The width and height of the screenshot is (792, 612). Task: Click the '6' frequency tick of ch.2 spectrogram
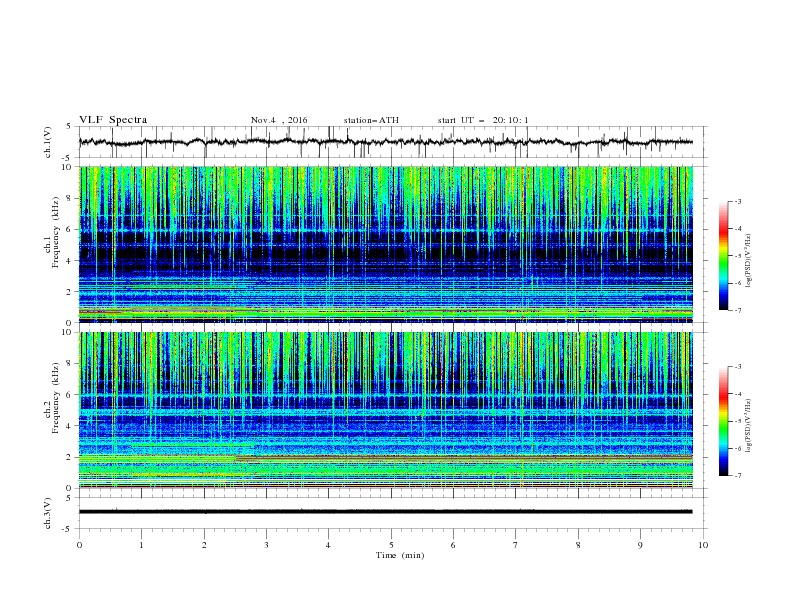tap(71, 394)
